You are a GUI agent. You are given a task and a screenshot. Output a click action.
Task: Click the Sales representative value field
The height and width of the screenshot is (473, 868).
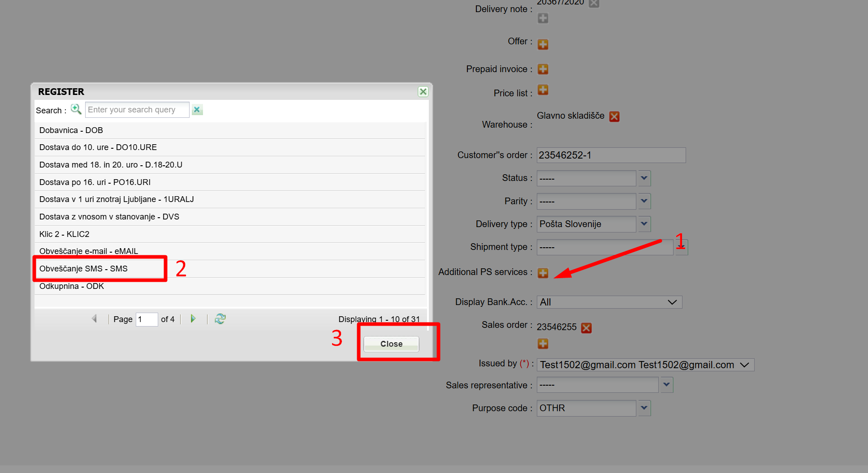coord(597,385)
